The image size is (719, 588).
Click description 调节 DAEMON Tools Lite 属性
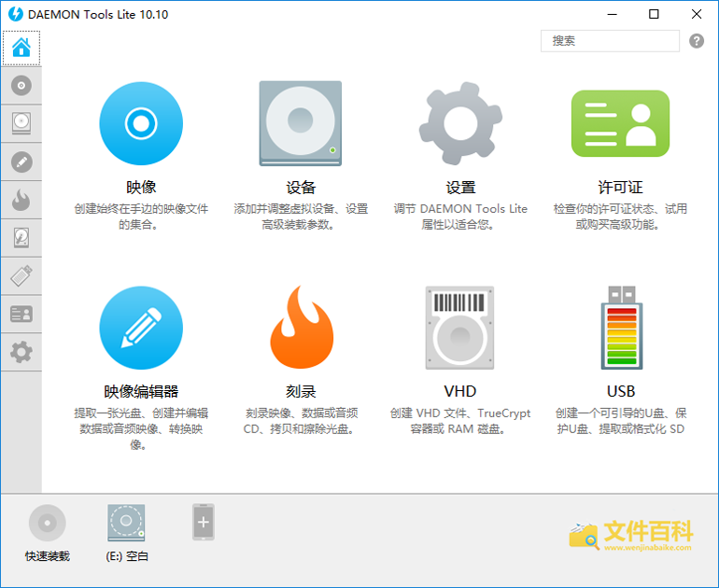(460, 217)
